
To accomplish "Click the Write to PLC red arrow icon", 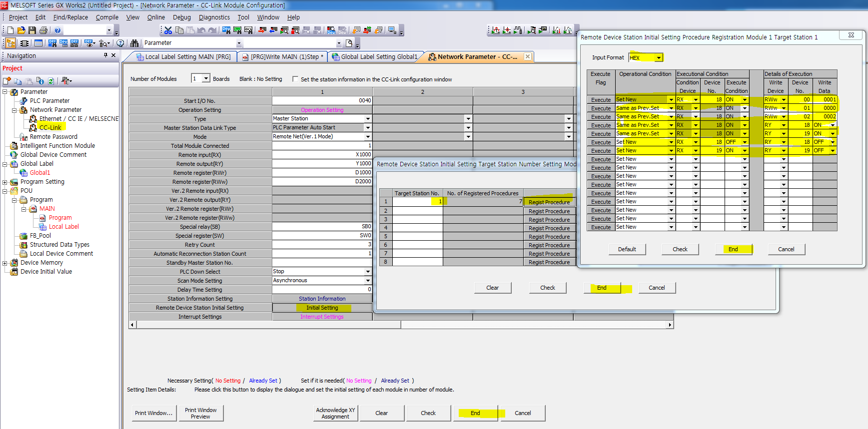I will point(262,30).
